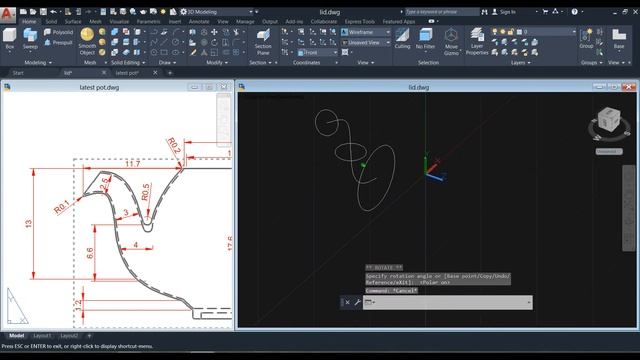640x360 pixels.
Task: Switch to the Surface ribbon tab
Action: (x=73, y=21)
